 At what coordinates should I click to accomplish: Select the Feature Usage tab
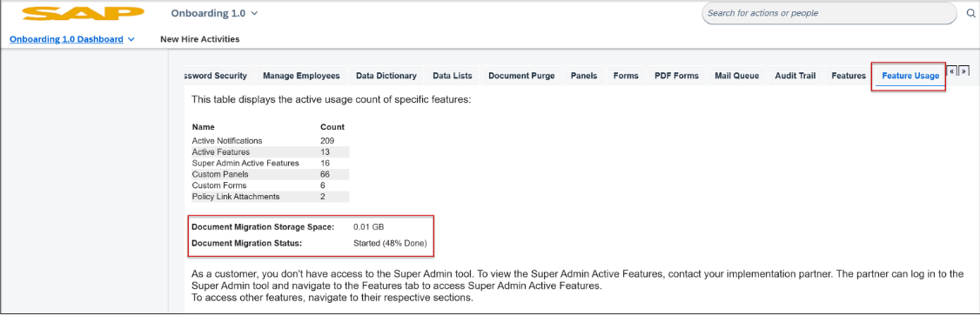[910, 76]
